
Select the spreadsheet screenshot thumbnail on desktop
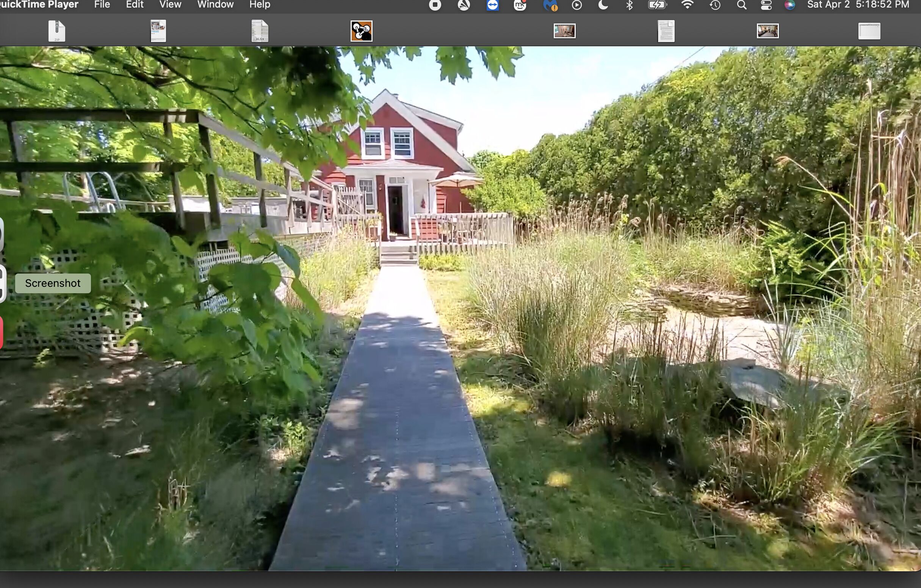pos(869,31)
